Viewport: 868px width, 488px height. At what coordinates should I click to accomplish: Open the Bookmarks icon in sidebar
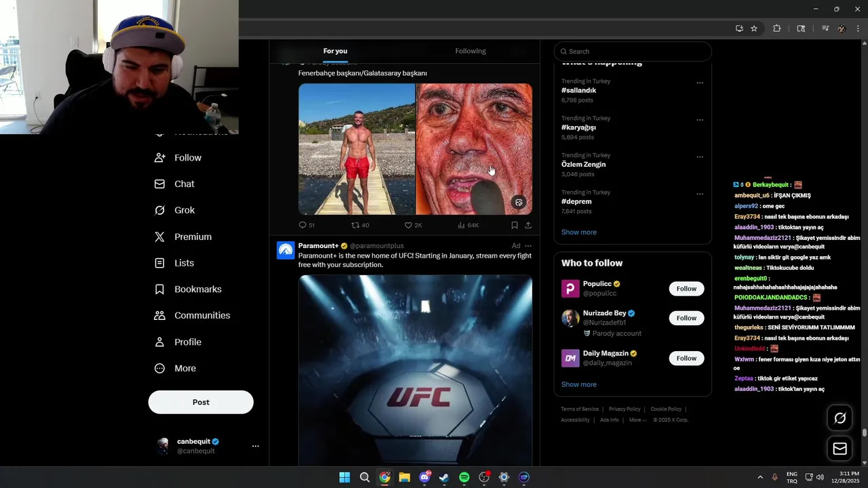(x=160, y=289)
